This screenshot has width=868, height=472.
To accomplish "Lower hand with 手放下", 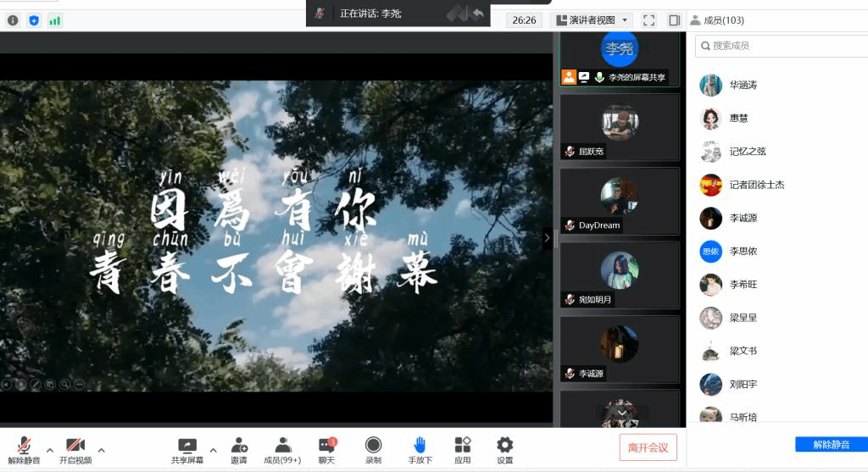I will (x=420, y=449).
